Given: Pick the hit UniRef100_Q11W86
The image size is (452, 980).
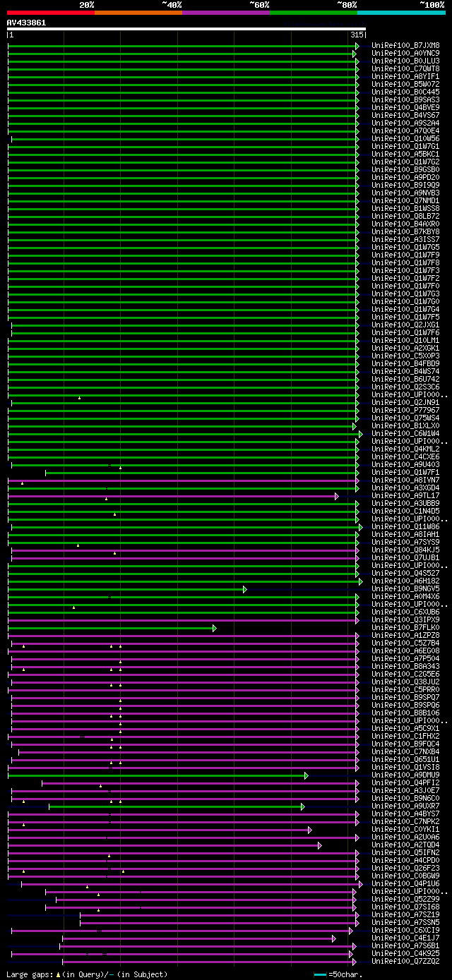Looking at the screenshot, I should tap(405, 527).
